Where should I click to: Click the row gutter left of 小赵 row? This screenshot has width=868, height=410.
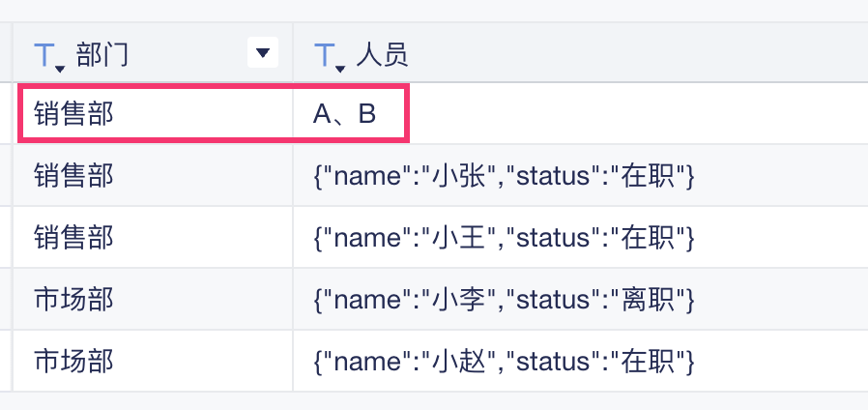[x=6, y=362]
